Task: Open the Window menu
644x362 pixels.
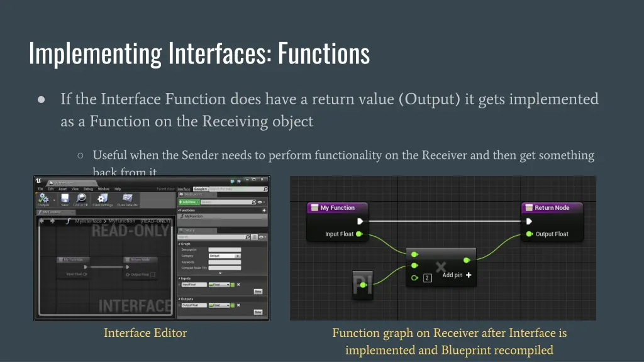Action: 104,189
